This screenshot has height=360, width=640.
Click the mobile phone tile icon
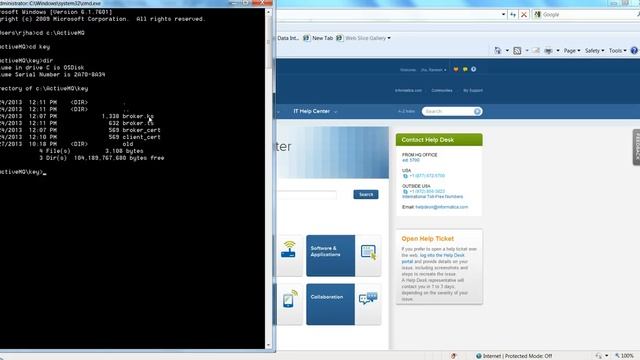coord(289,299)
